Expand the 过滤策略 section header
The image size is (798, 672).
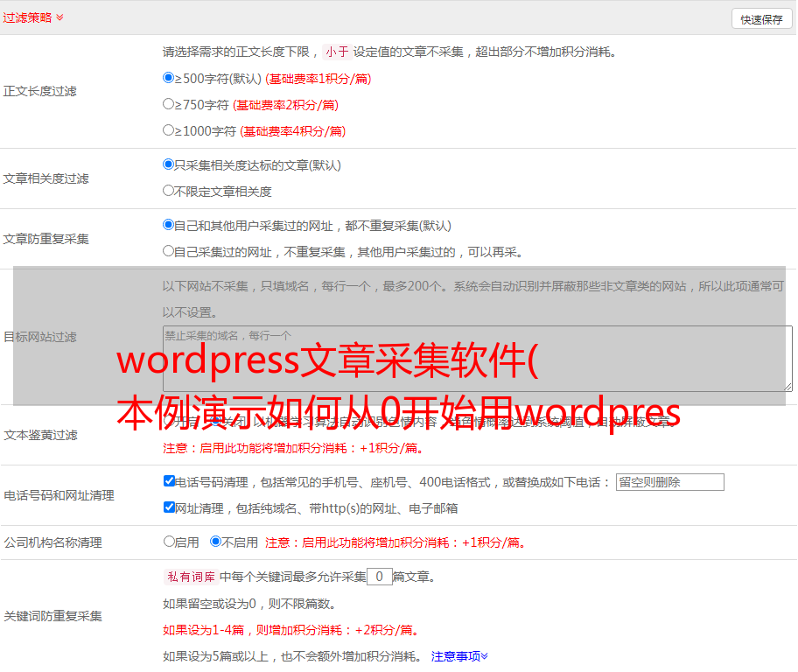click(x=33, y=17)
